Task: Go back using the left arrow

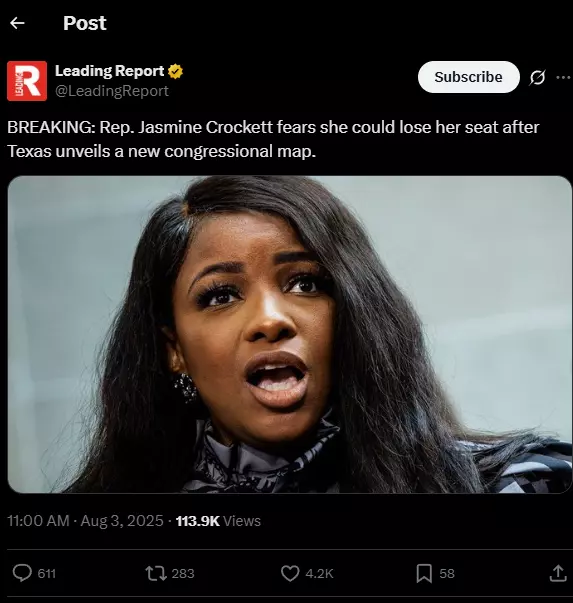Action: (x=17, y=23)
